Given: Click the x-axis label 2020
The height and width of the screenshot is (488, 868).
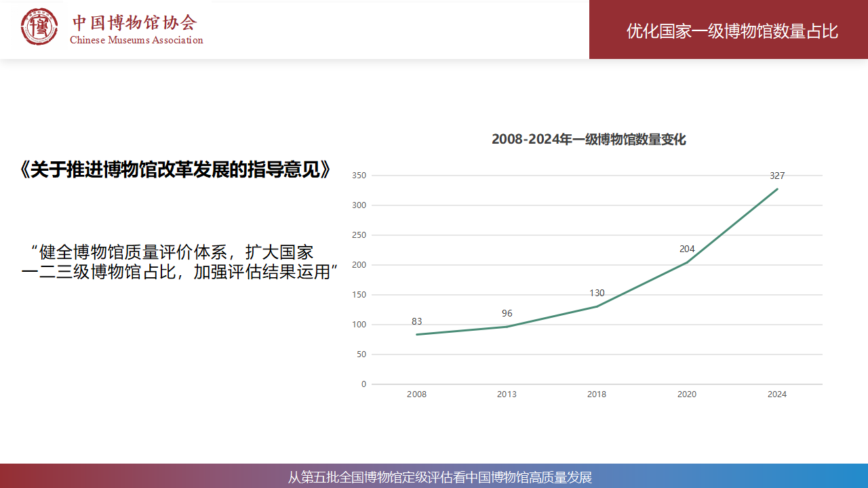Looking at the screenshot, I should pyautogui.click(x=687, y=394).
